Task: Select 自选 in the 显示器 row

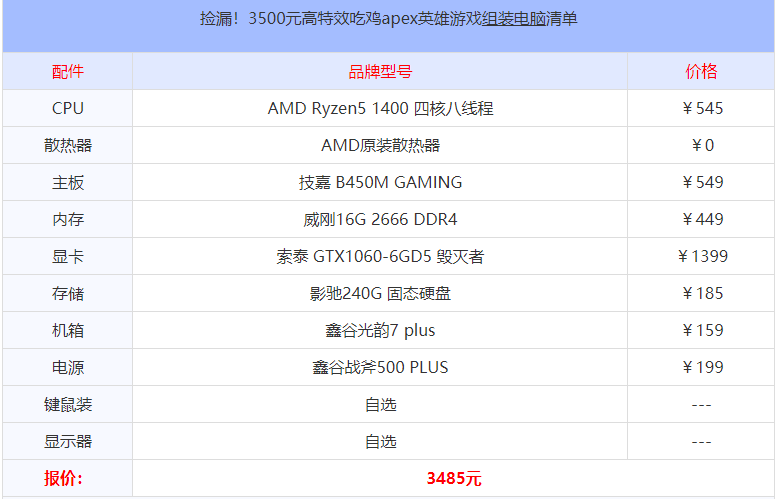Action: pyautogui.click(x=381, y=442)
